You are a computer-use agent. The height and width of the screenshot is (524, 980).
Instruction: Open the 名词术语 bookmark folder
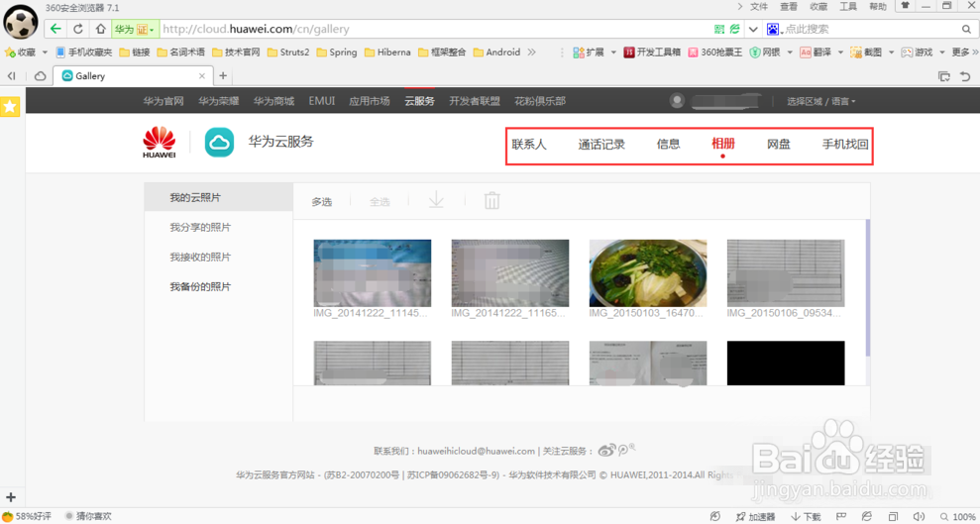(x=181, y=52)
